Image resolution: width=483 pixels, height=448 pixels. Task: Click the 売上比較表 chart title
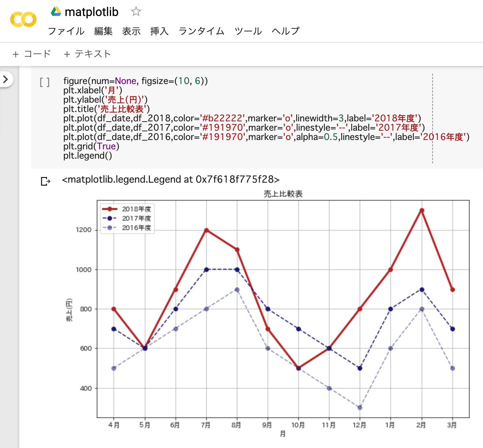(x=283, y=194)
